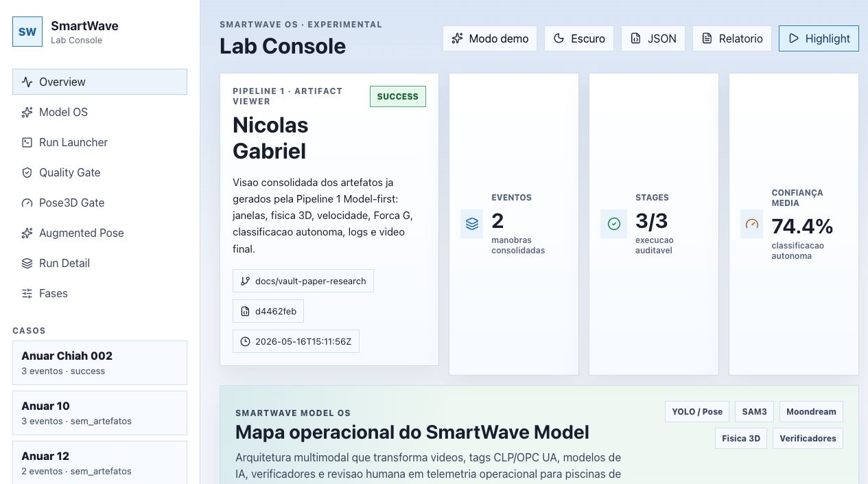Image resolution: width=868 pixels, height=484 pixels.
Task: Select Fases in the sidebar
Action: pyautogui.click(x=99, y=293)
